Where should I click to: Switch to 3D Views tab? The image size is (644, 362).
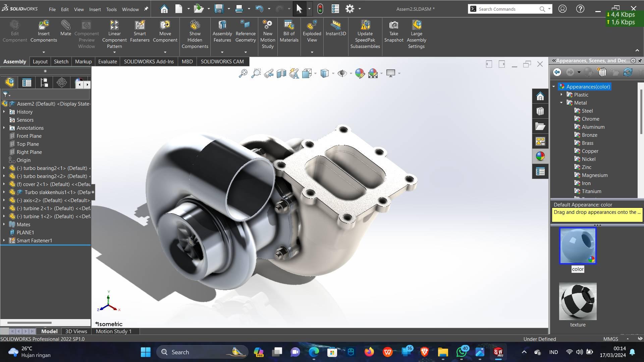[76, 331]
